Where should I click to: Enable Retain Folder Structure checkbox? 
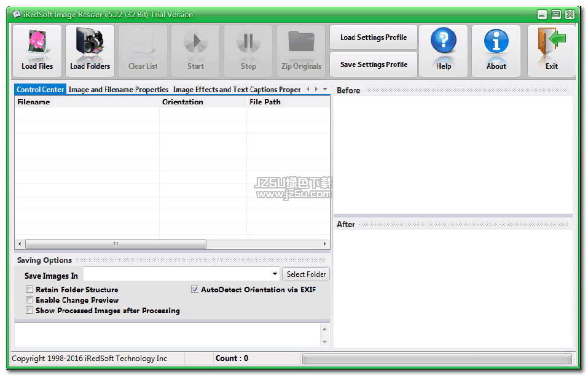[x=29, y=289]
